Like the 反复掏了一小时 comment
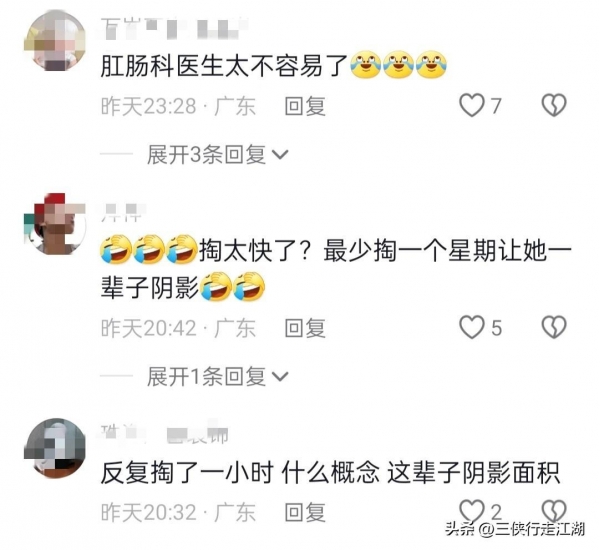Image resolution: width=600 pixels, height=550 pixels. pos(472,511)
